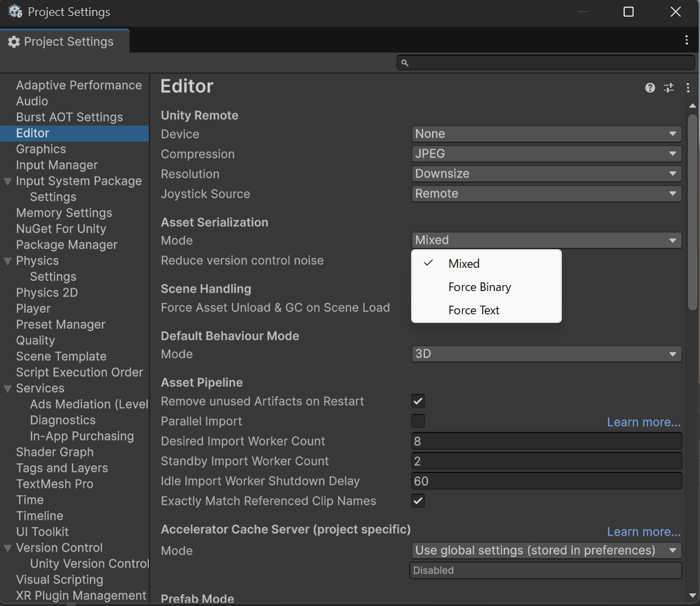Maximize the Project Settings window
This screenshot has height=606, width=700.
[628, 11]
